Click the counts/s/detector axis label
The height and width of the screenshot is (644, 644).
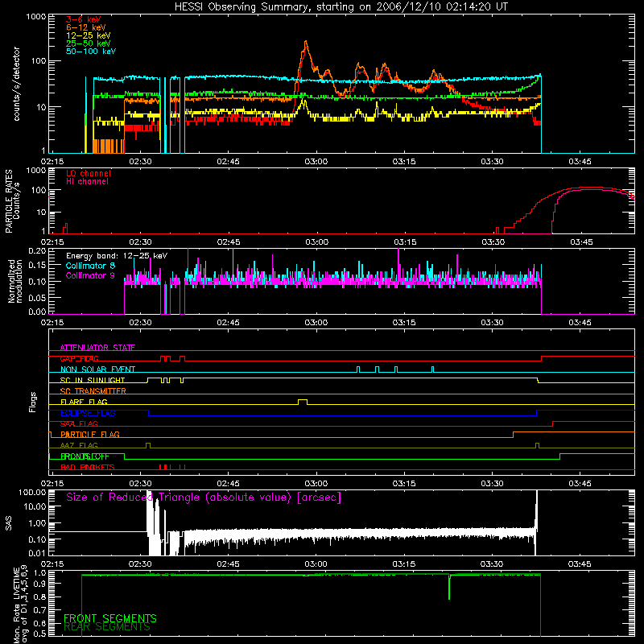pos(17,84)
